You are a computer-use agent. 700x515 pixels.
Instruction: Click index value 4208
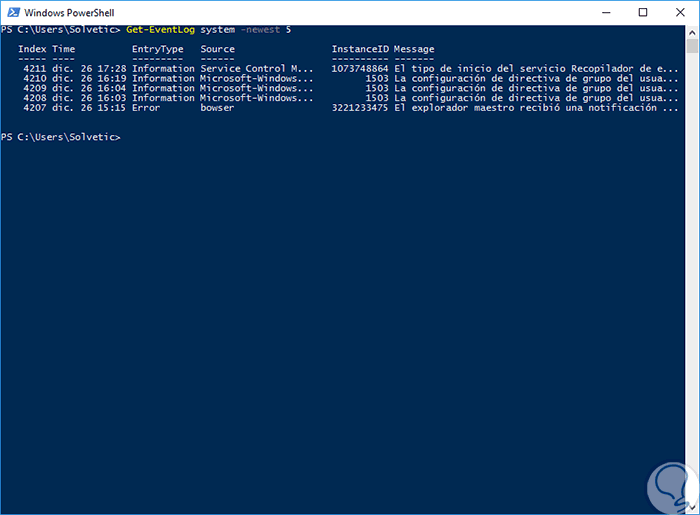(35, 98)
